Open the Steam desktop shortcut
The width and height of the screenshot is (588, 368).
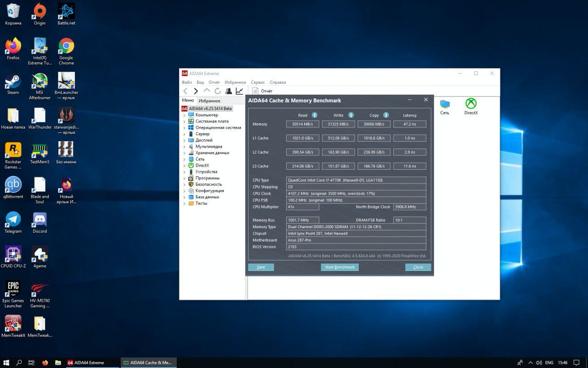pyautogui.click(x=13, y=83)
